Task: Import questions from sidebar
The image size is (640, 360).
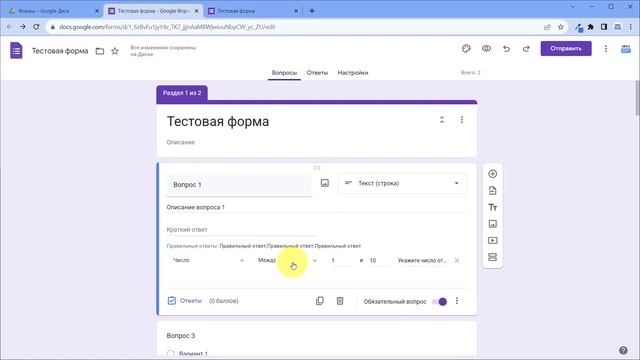Action: (493, 191)
